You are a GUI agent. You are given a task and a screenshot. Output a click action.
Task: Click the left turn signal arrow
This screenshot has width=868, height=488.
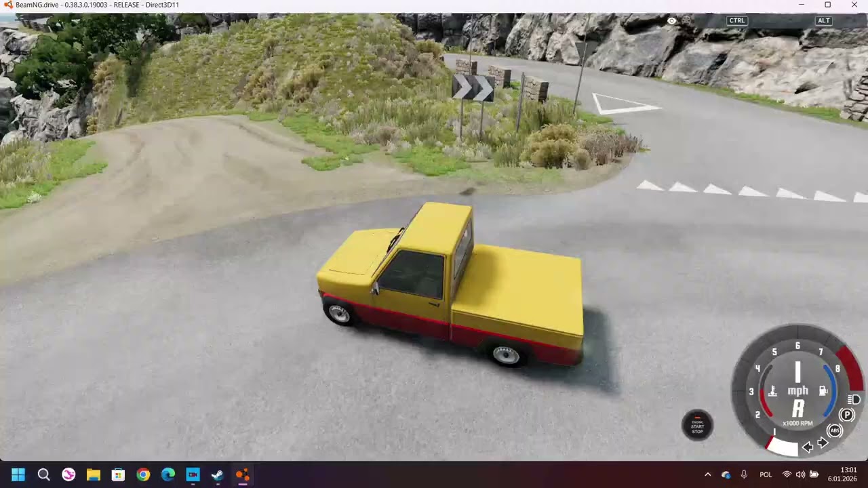[808, 447]
